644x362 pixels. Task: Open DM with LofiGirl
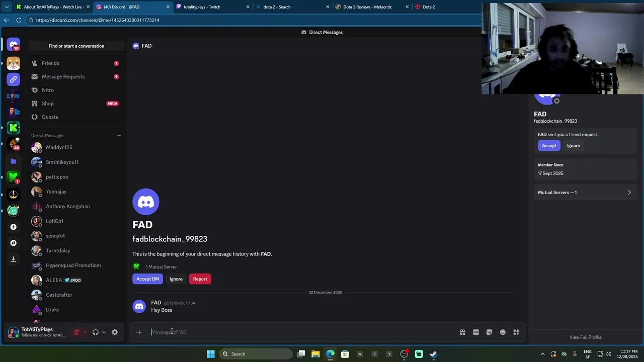point(76,221)
